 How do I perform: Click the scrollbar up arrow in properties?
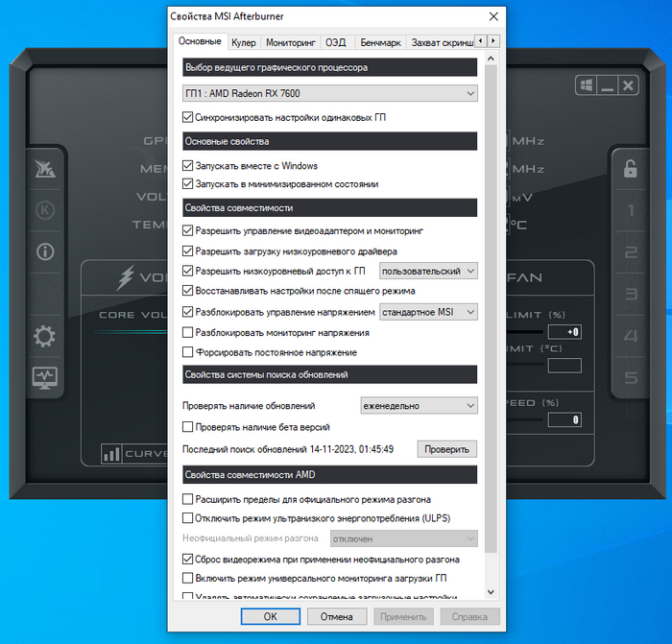pyautogui.click(x=492, y=59)
